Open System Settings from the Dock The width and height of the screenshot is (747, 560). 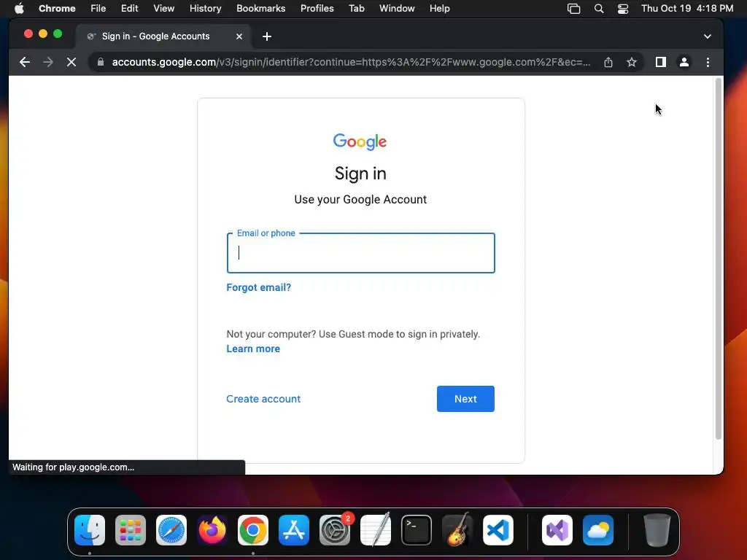pyautogui.click(x=335, y=530)
